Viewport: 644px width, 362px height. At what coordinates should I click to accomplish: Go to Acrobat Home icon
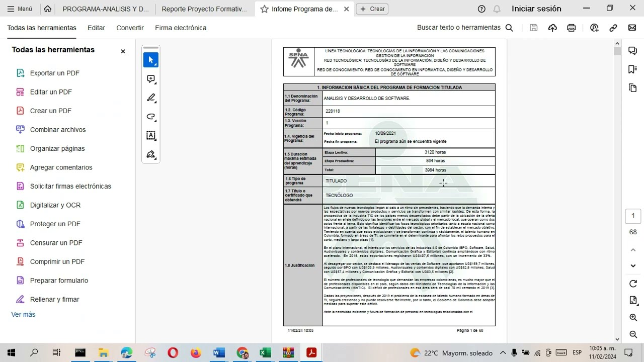[x=47, y=9]
